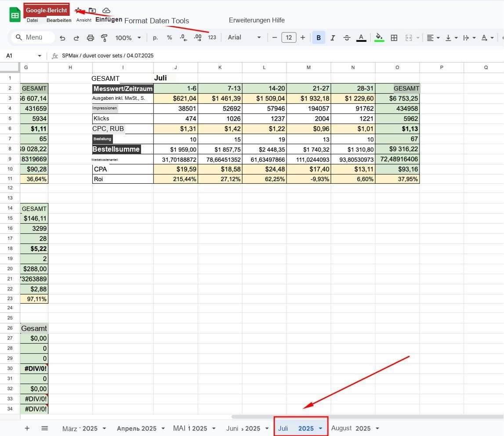Viewport: 504px width, 436px height.
Task: Open the fill color picker
Action: (379, 38)
